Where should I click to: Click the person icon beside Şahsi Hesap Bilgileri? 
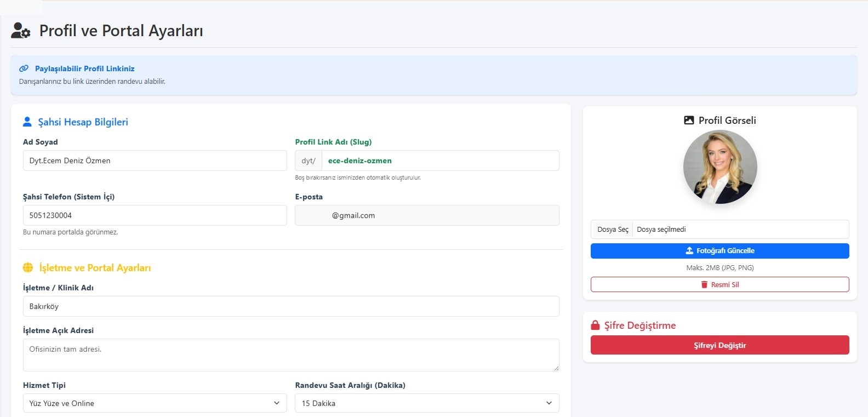[27, 122]
